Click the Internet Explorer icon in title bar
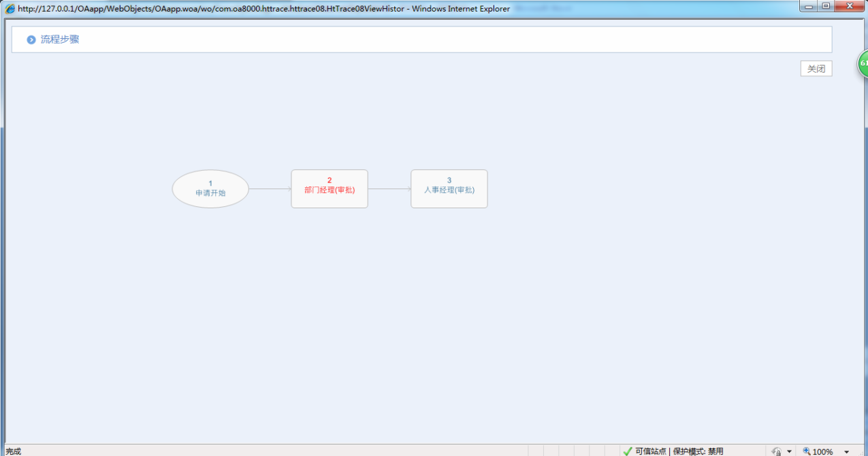The height and width of the screenshot is (456, 868). pyautogui.click(x=10, y=9)
